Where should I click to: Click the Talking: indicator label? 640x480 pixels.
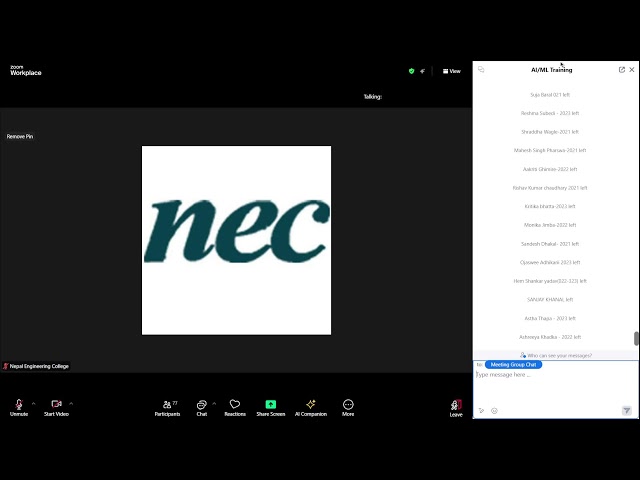[373, 97]
